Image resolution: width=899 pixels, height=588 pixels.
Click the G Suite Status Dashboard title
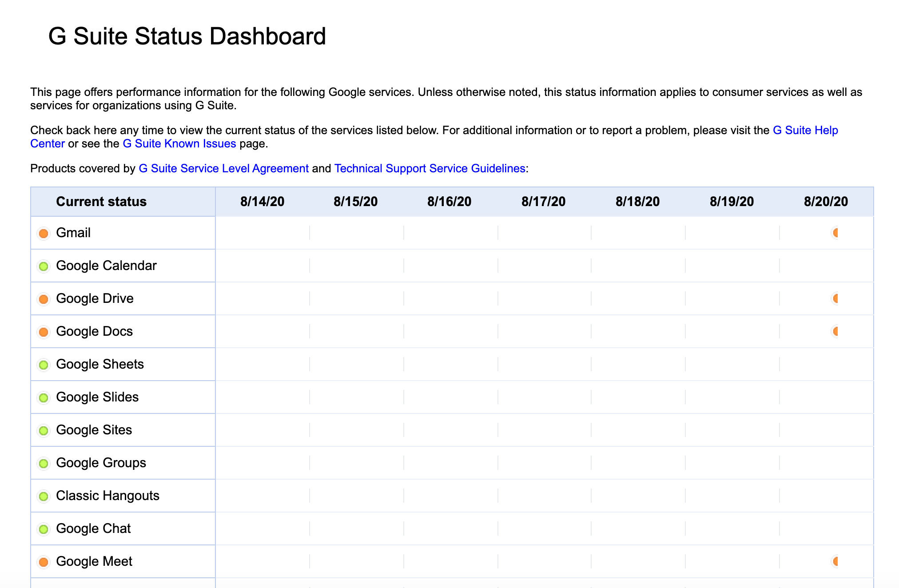pos(187,36)
